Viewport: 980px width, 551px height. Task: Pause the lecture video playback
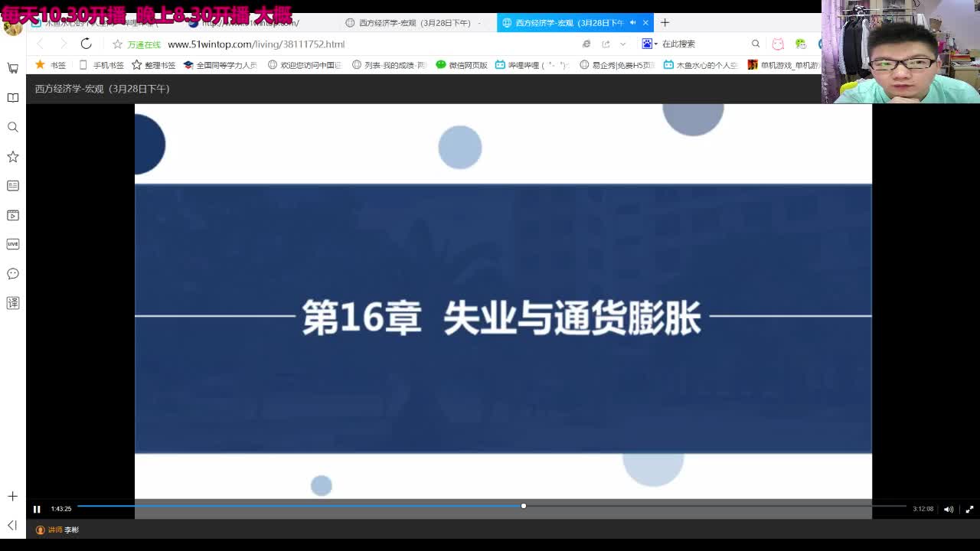pos(36,509)
